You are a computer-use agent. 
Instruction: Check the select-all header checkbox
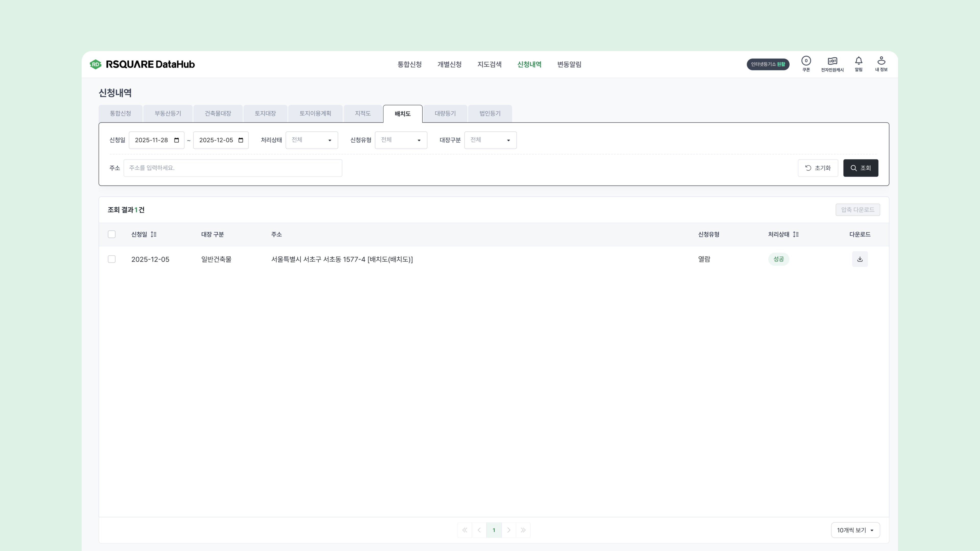[112, 234]
